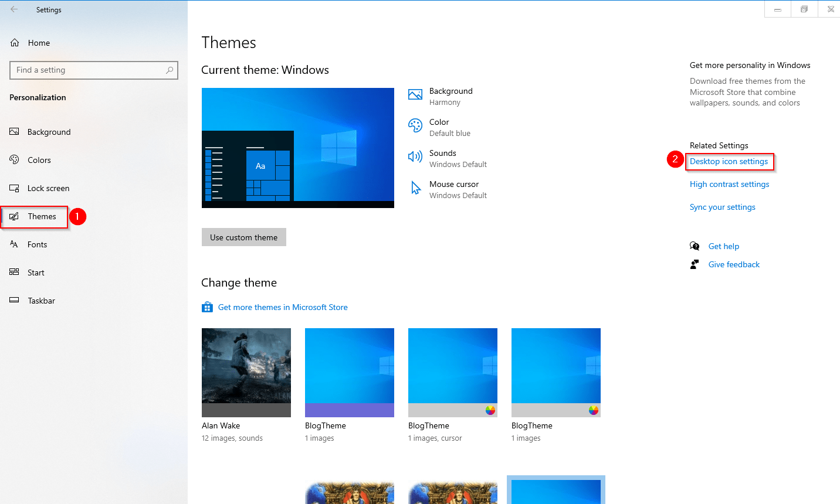Open Taskbar settings from the sidebar

click(40, 300)
